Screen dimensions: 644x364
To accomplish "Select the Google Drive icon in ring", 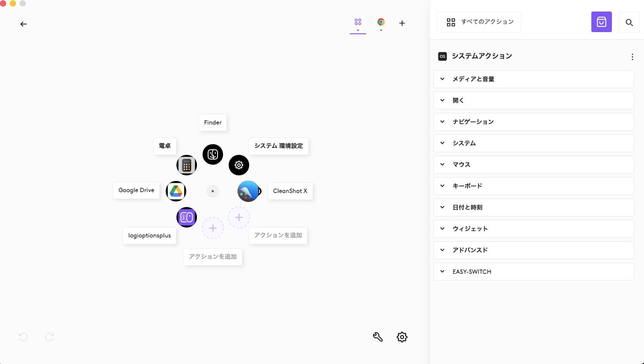I will pyautogui.click(x=176, y=191).
